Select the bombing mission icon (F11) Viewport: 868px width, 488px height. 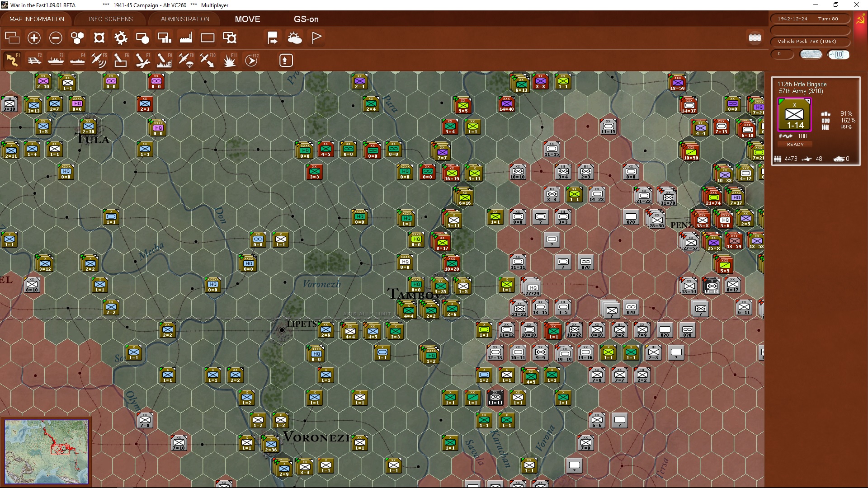229,60
